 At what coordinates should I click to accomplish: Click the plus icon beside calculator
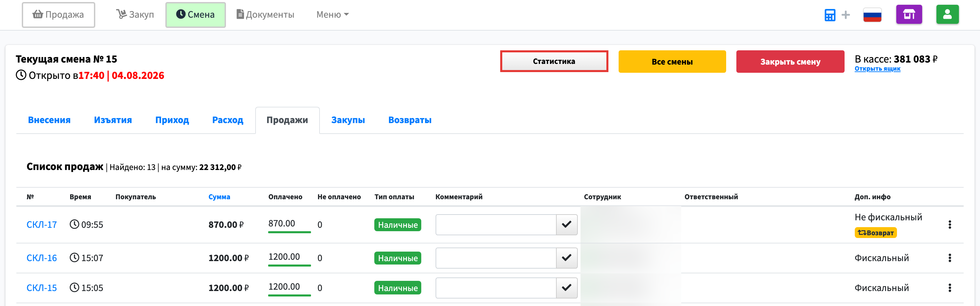846,15
